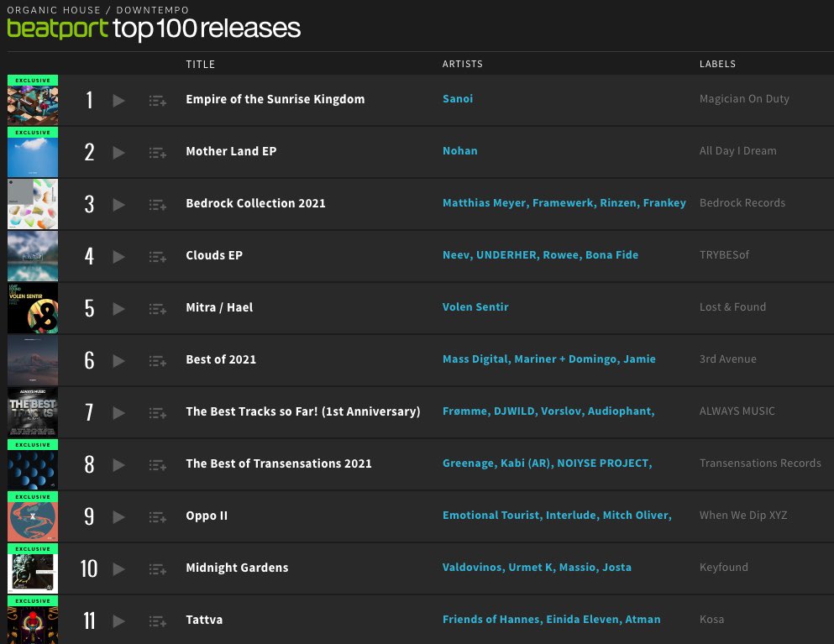Play Mitra / Hael release
This screenshot has width=834, height=644.
(x=118, y=309)
